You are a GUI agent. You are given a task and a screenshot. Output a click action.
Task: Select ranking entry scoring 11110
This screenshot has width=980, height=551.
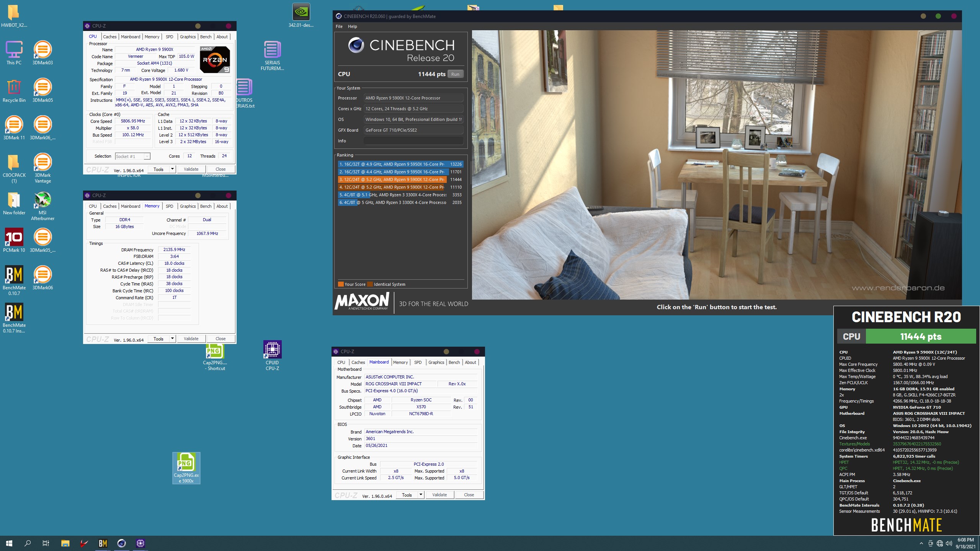coord(400,187)
